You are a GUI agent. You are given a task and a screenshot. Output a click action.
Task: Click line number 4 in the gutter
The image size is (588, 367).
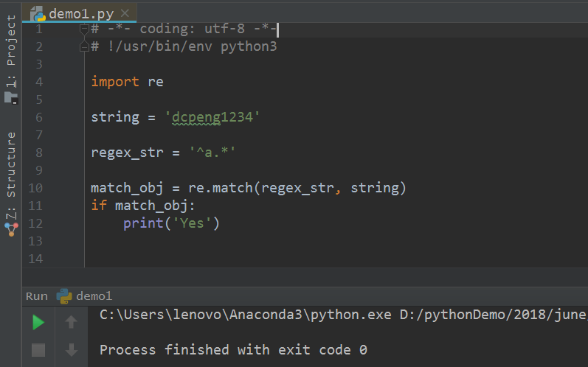39,82
